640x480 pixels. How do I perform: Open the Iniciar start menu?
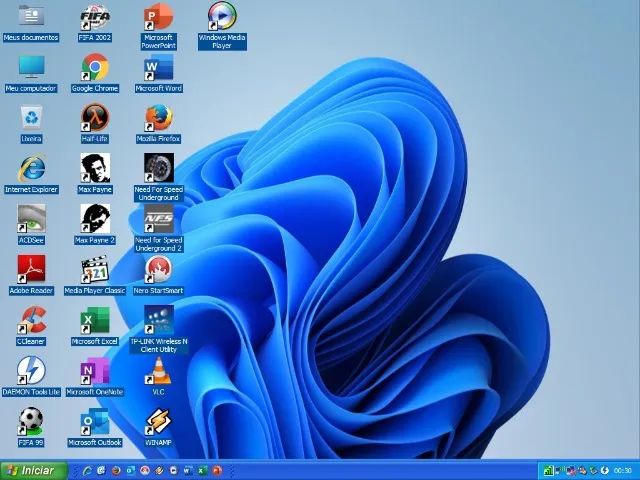[x=33, y=471]
